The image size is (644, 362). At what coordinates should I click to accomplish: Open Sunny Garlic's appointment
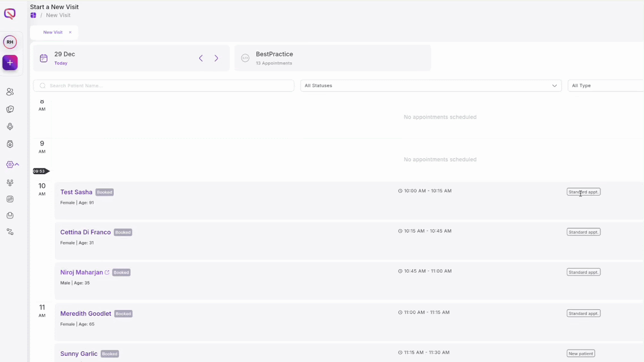pyautogui.click(x=349, y=353)
